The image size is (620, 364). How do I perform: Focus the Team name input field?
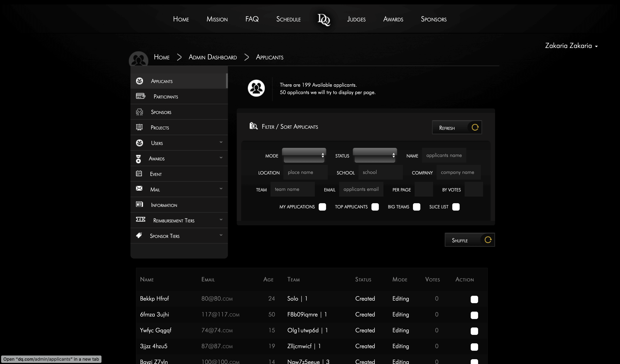pyautogui.click(x=292, y=189)
